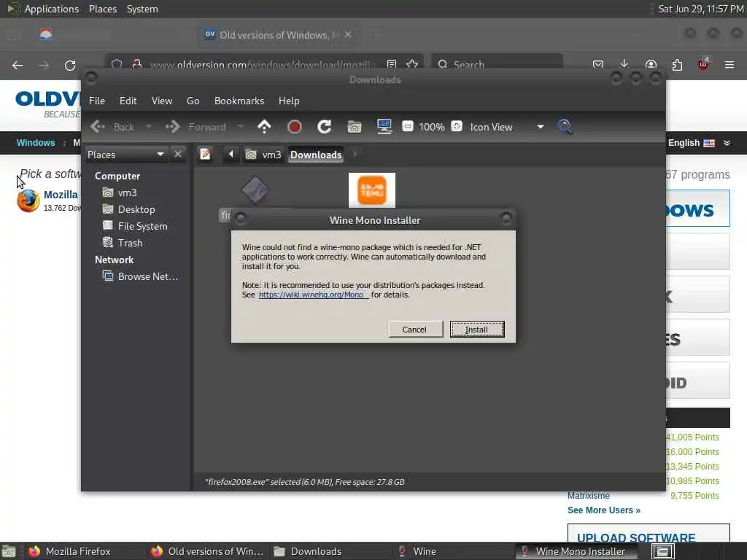Zoom out with the minus icon
The image size is (747, 560).
coord(407,127)
